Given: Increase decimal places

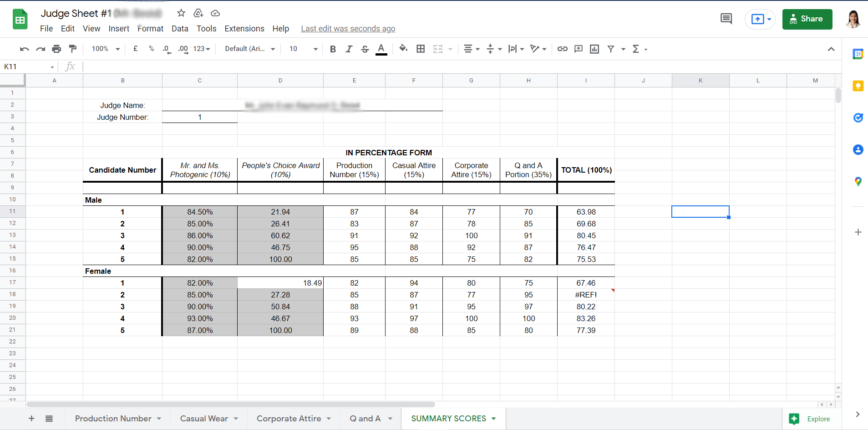Looking at the screenshot, I should [x=183, y=49].
